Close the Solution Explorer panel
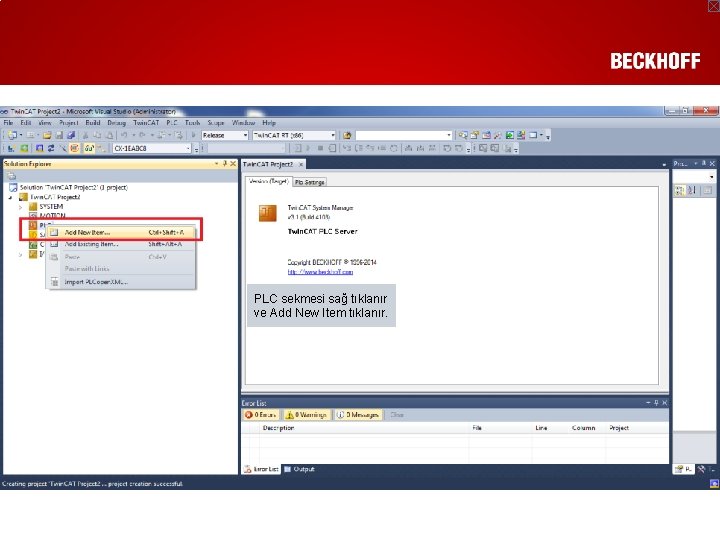The image size is (720, 540). click(233, 163)
